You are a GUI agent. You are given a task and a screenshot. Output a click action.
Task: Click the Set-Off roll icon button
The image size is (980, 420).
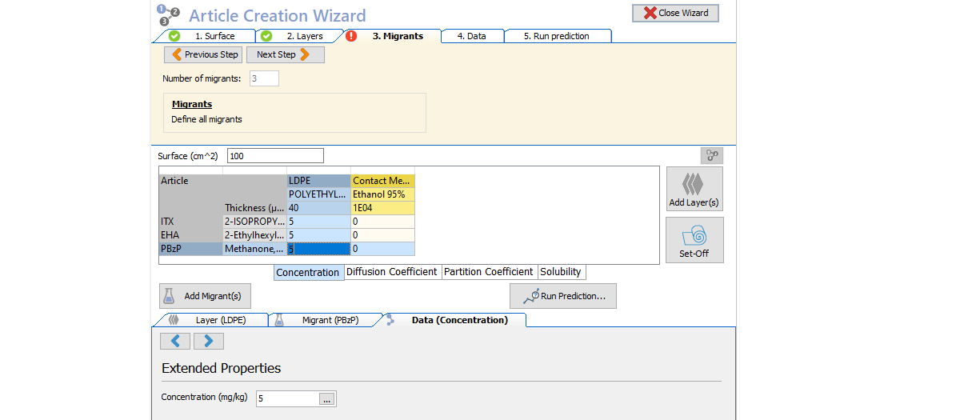pyautogui.click(x=694, y=240)
